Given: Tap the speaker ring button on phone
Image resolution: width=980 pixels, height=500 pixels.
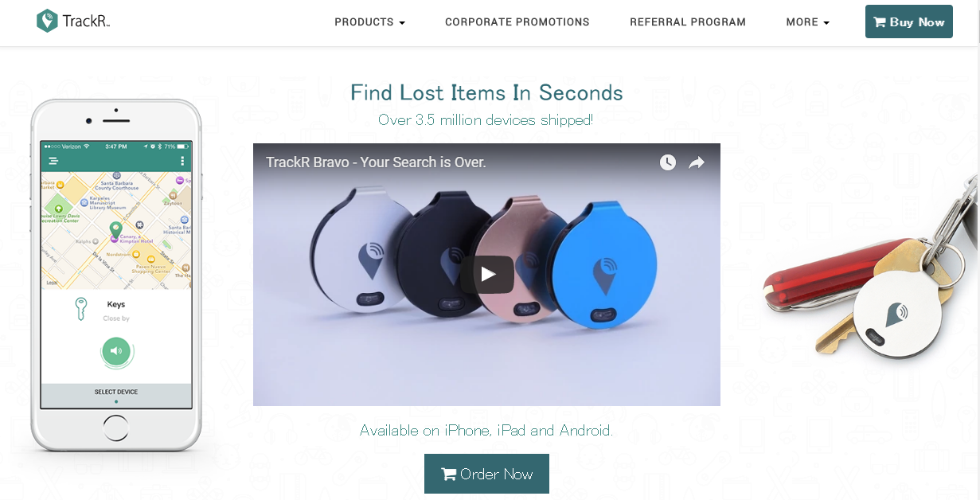Looking at the screenshot, I should [x=116, y=351].
